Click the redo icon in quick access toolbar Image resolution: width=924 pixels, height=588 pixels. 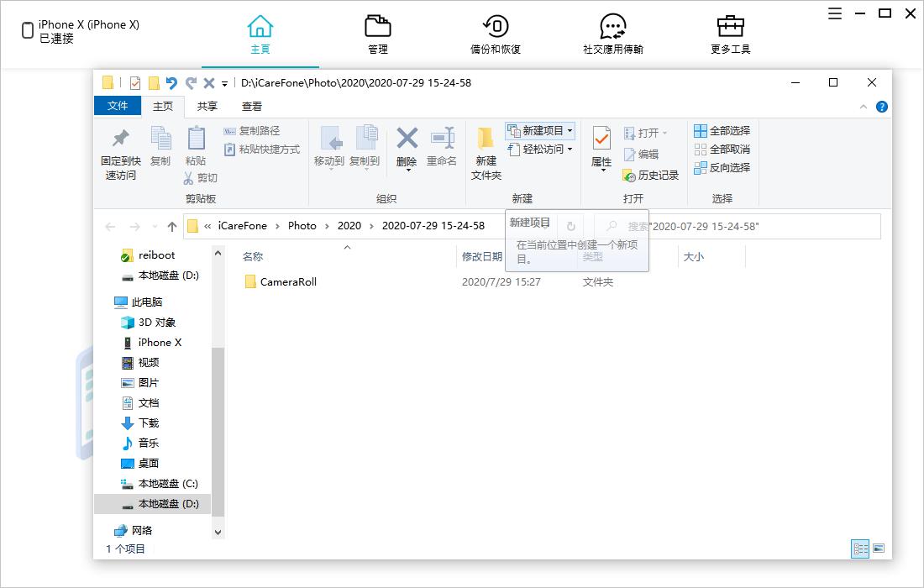(x=191, y=83)
